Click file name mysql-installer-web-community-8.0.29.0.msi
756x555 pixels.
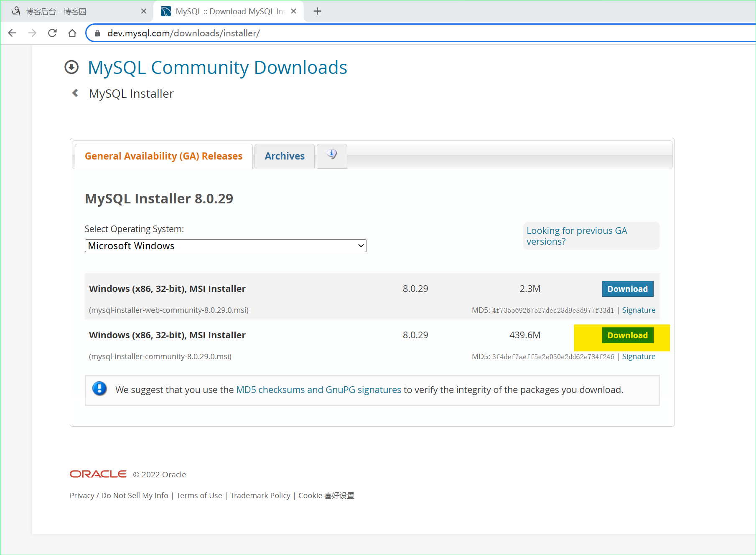coord(169,310)
